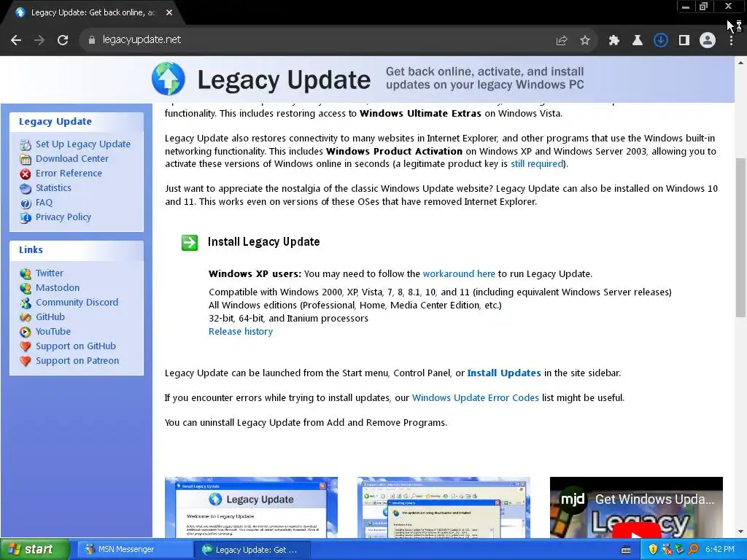Click the Install Updates bold link
The height and width of the screenshot is (560, 747).
[x=504, y=373]
